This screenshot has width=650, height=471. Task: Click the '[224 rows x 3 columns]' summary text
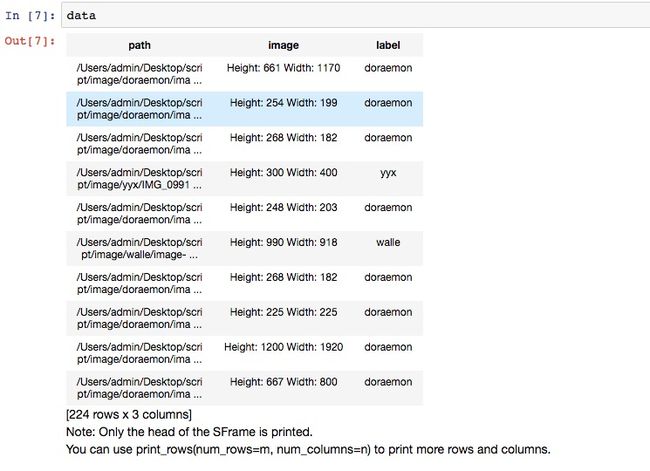tap(129, 415)
